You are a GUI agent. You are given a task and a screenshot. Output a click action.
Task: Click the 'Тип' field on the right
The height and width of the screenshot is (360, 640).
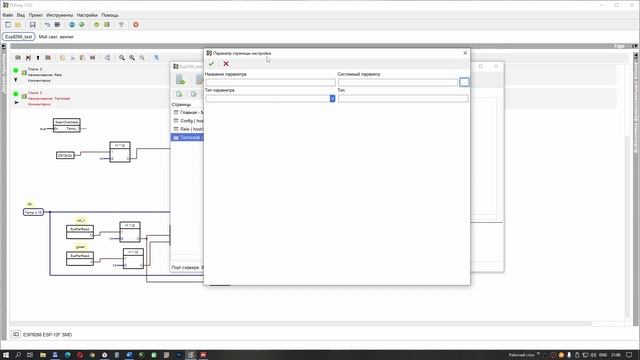pyautogui.click(x=403, y=98)
